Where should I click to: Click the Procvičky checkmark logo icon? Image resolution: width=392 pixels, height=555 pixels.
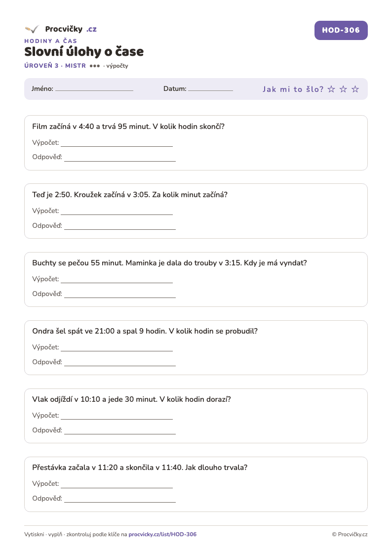point(32,29)
